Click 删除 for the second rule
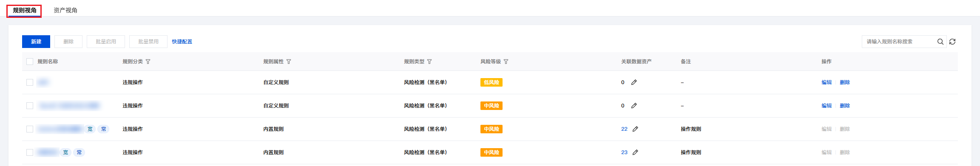The height and width of the screenshot is (166, 980). click(x=845, y=106)
